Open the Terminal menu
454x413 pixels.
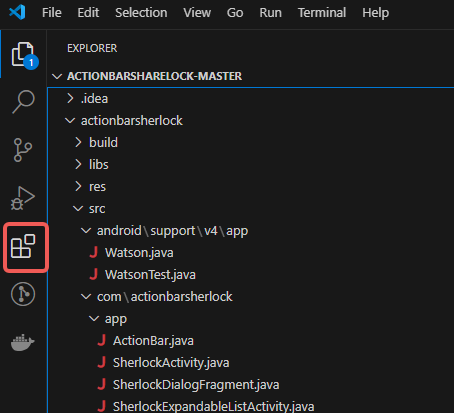tap(322, 13)
